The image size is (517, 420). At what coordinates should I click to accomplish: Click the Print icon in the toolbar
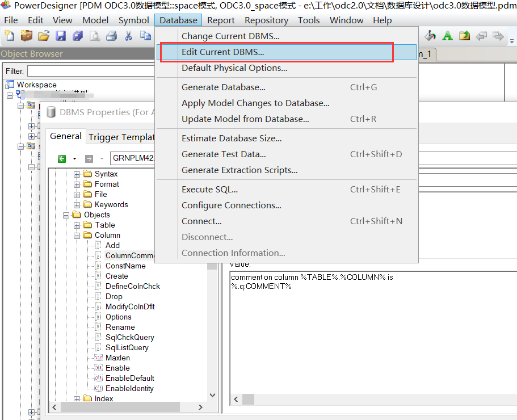(111, 35)
